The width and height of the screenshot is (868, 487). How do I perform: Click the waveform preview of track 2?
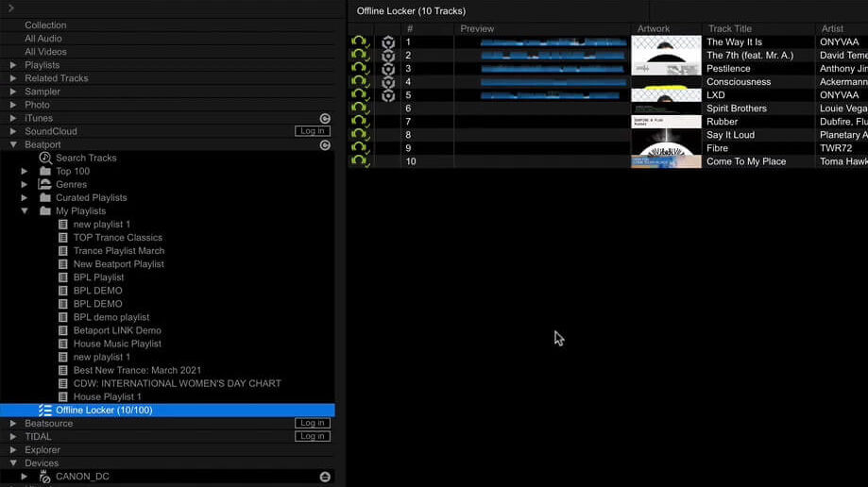pyautogui.click(x=553, y=56)
